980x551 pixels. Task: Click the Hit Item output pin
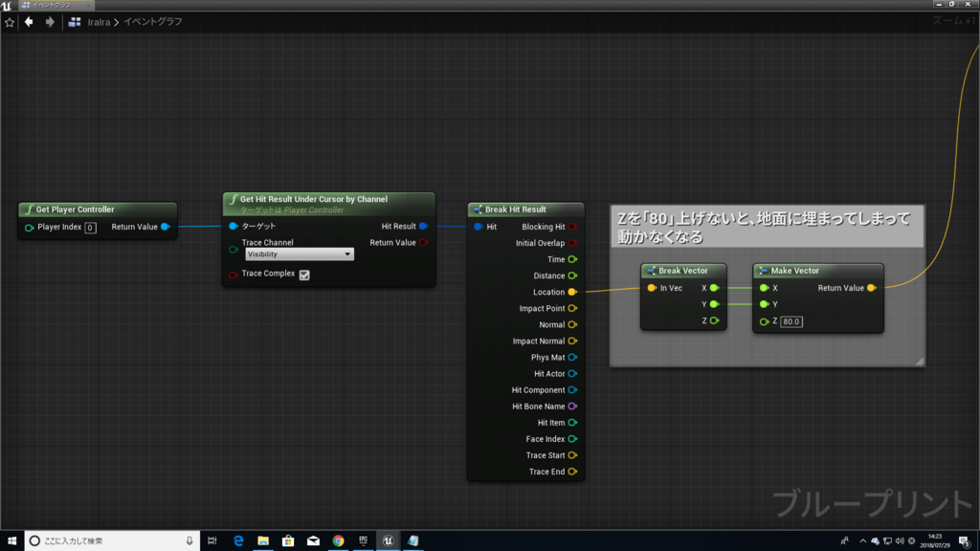[572, 423]
